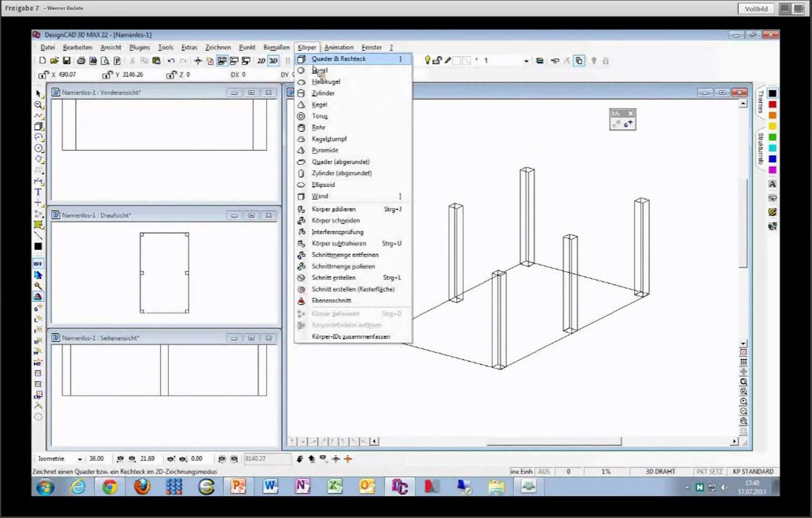
Task: Open a file using the folder icon
Action: pyautogui.click(x=55, y=60)
